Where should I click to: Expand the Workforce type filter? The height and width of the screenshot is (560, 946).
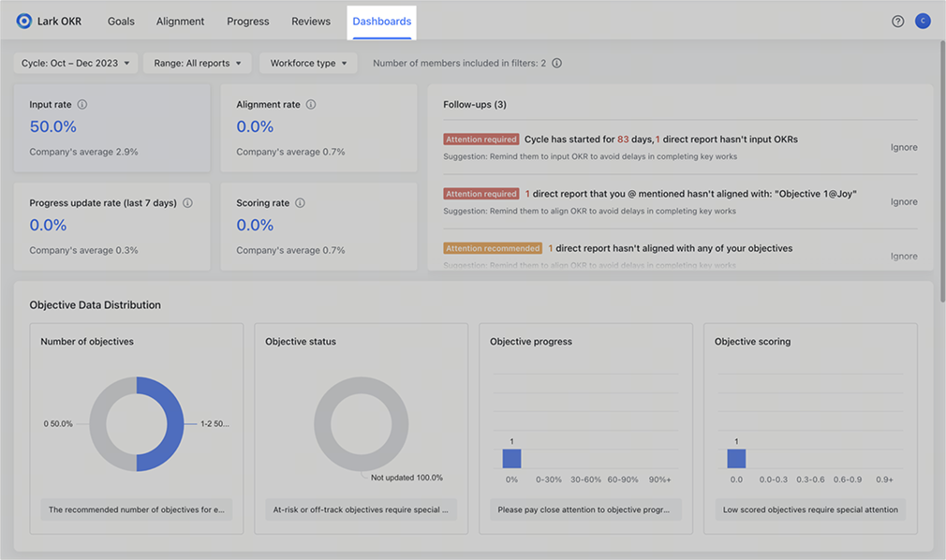308,64
